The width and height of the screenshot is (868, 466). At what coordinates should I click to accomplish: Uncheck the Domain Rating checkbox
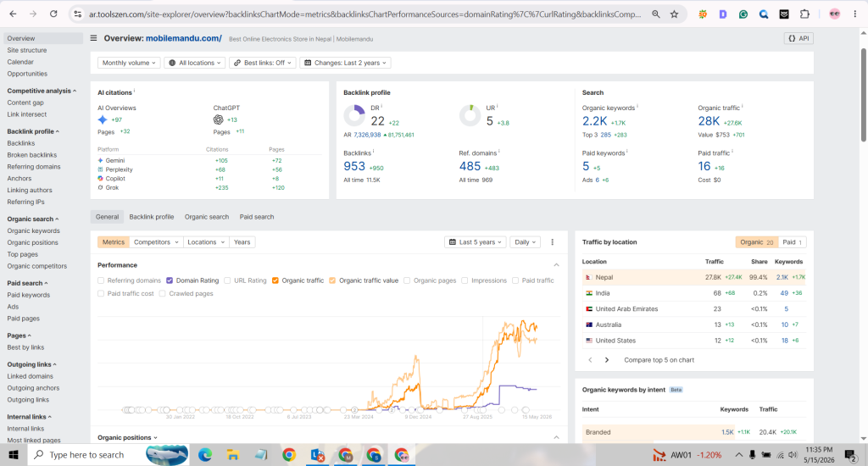pyautogui.click(x=170, y=280)
